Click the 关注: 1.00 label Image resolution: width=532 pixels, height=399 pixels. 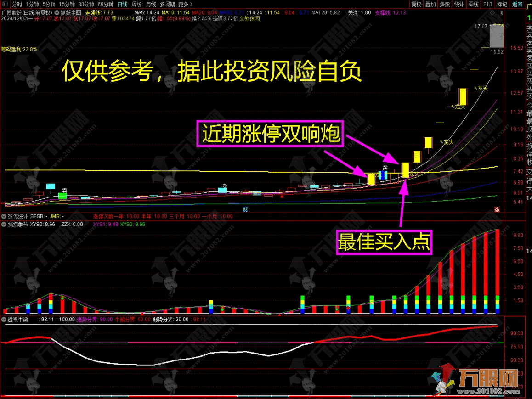tap(359, 12)
